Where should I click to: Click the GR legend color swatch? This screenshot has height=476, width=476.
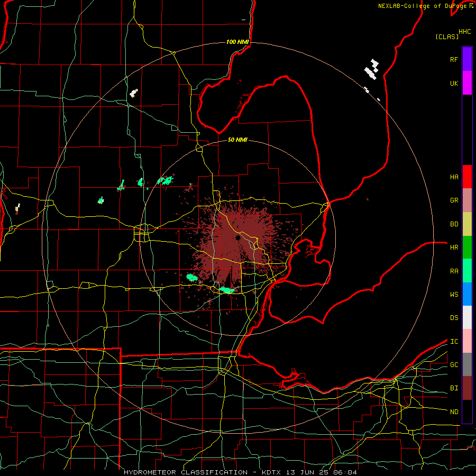(x=467, y=200)
